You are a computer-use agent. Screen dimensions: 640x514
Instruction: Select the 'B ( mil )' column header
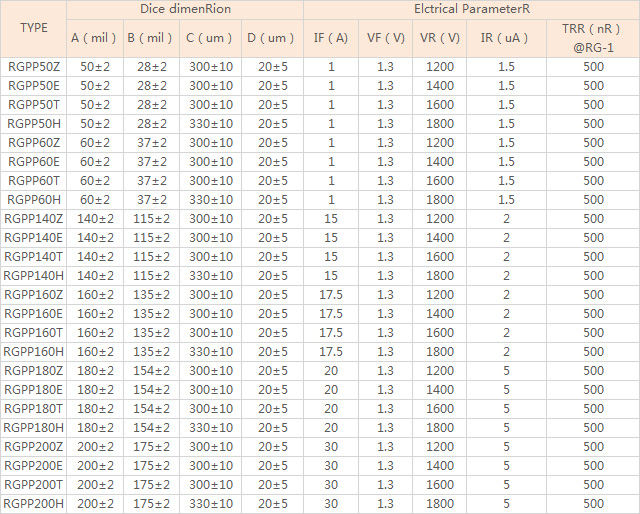(x=150, y=38)
